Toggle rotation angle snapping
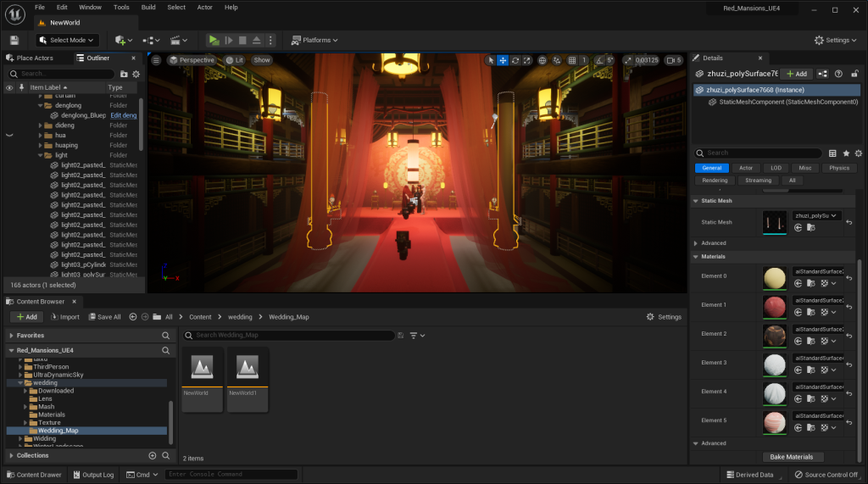The height and width of the screenshot is (484, 868). tap(599, 60)
